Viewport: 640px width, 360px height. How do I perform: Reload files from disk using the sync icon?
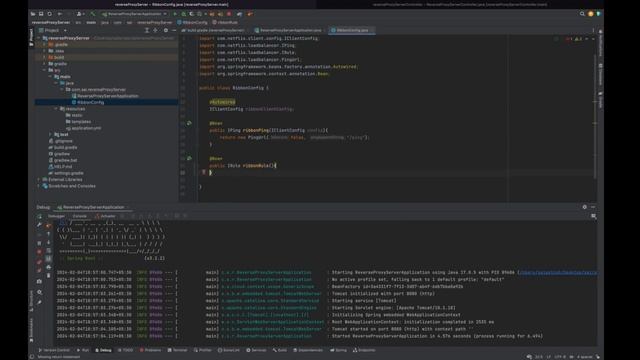pos(49,14)
